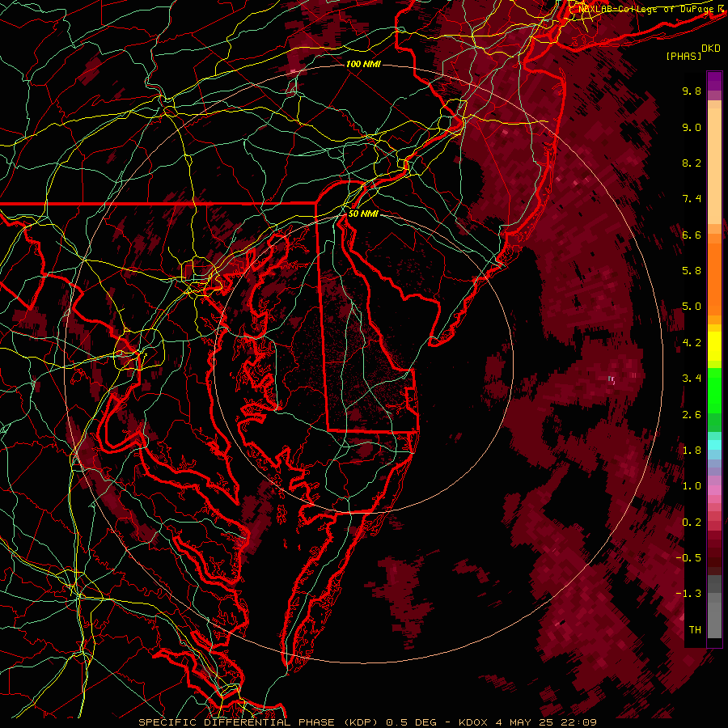Click the 50 NMI range ring label

363,214
